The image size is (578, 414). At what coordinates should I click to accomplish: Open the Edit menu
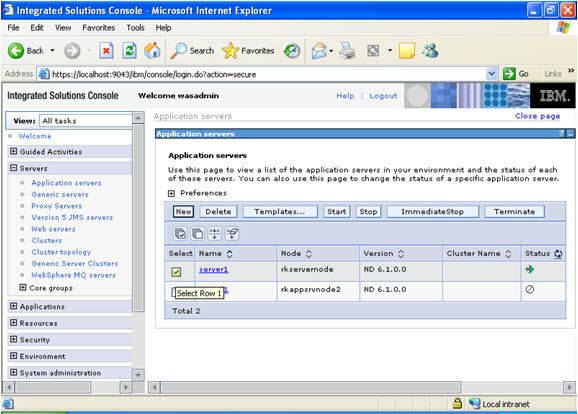pos(37,28)
